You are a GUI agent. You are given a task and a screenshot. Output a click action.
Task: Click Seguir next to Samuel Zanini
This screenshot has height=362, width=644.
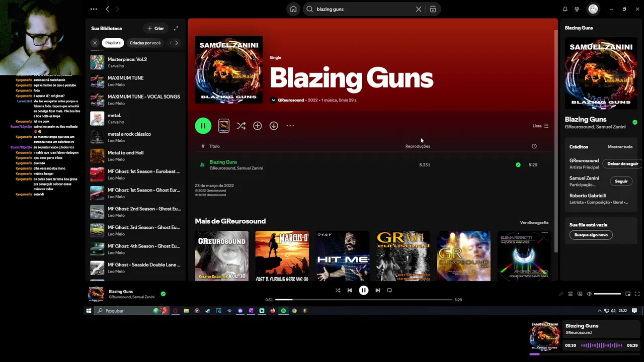point(621,182)
